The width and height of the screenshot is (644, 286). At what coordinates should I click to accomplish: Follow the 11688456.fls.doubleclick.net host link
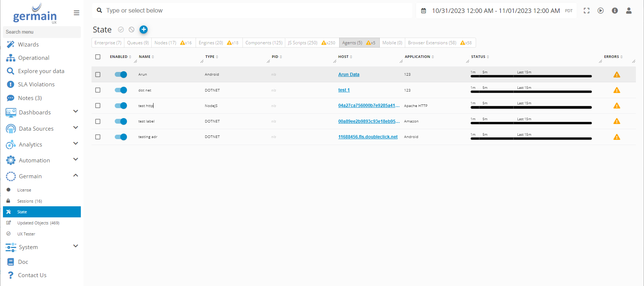coord(368,137)
